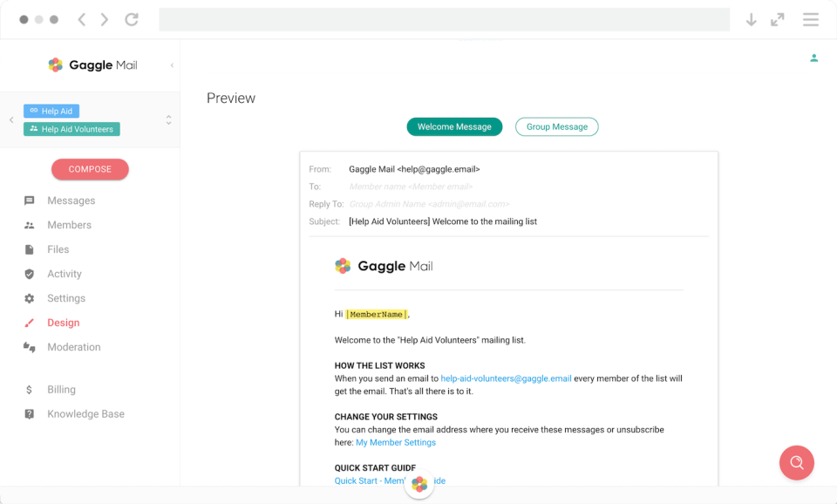Click the HOW THE LIST WORKS heading
This screenshot has height=504, width=837.
(x=379, y=365)
